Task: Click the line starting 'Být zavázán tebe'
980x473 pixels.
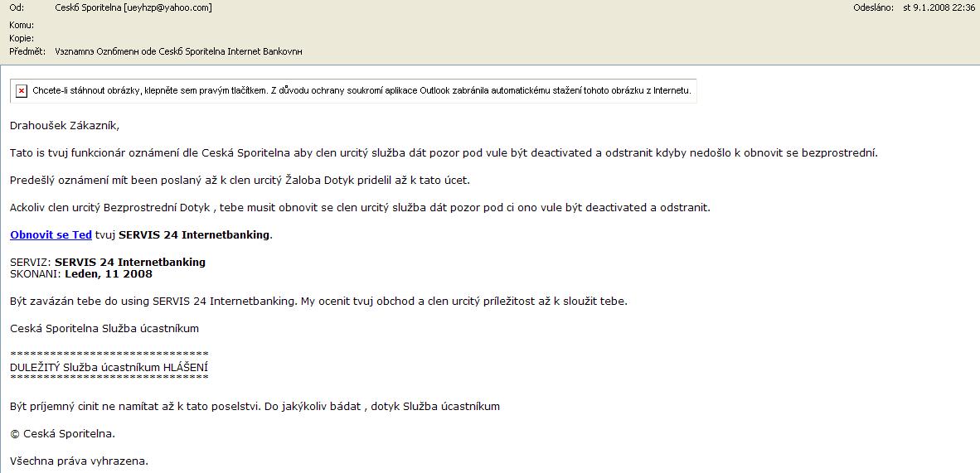Action: (318, 302)
